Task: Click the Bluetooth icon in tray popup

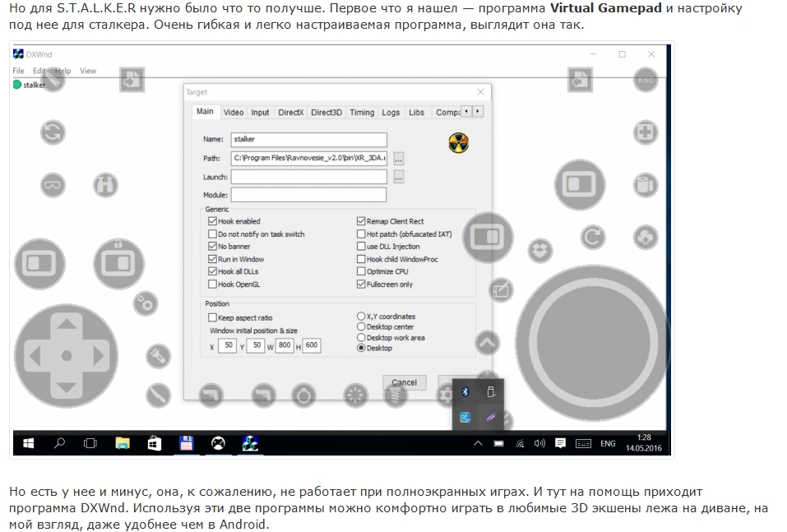Action: point(465,392)
